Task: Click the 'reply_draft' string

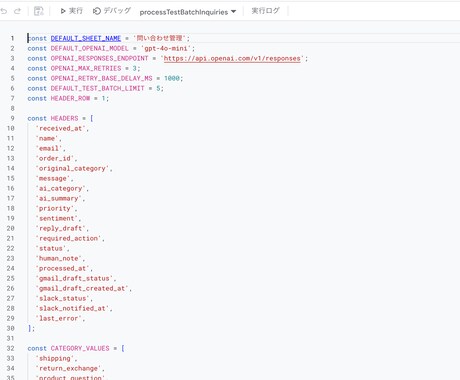Action: click(60, 228)
